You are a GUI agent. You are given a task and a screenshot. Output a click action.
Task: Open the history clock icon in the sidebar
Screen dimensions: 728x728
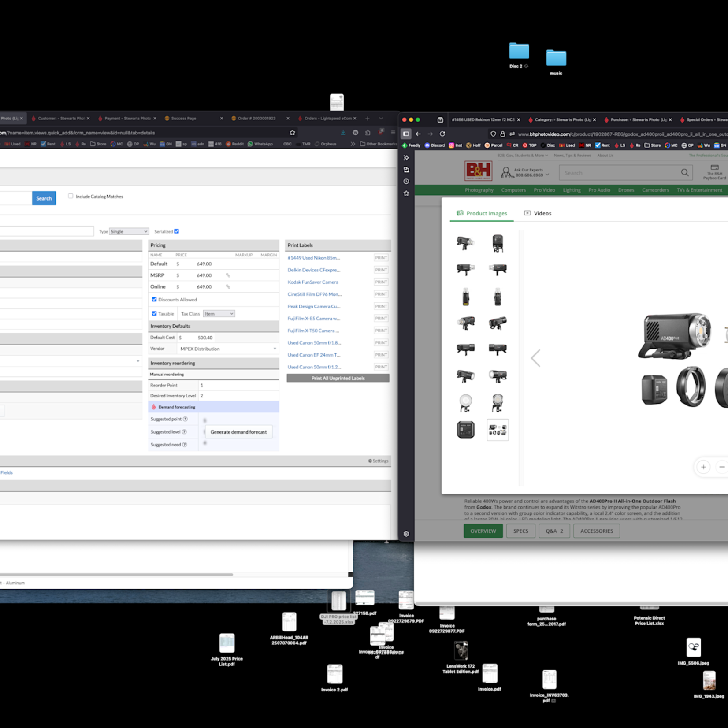[406, 182]
